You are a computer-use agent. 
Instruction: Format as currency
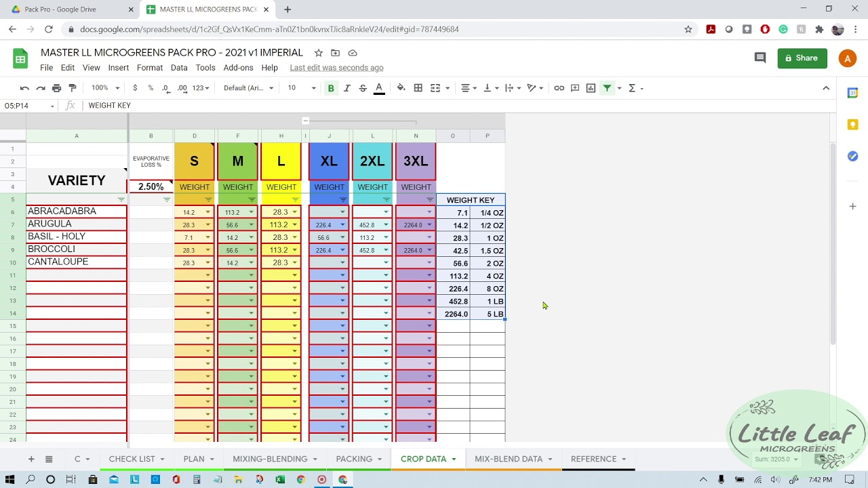tap(135, 88)
